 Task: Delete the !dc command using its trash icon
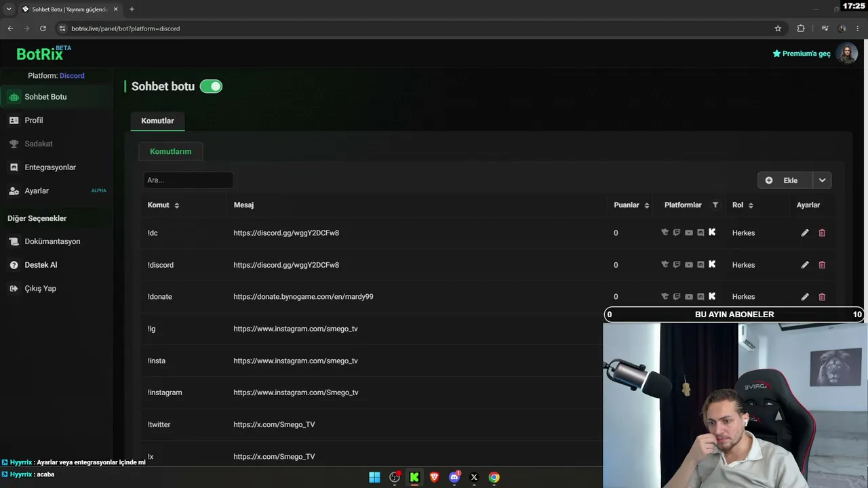click(x=822, y=233)
